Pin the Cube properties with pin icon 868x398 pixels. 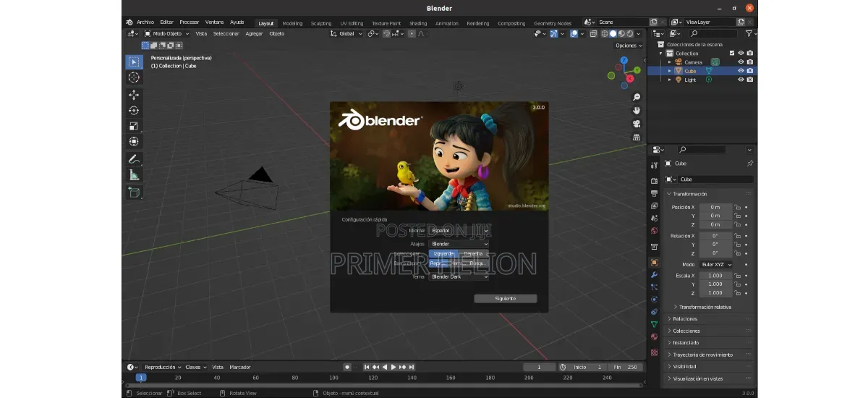(749, 164)
